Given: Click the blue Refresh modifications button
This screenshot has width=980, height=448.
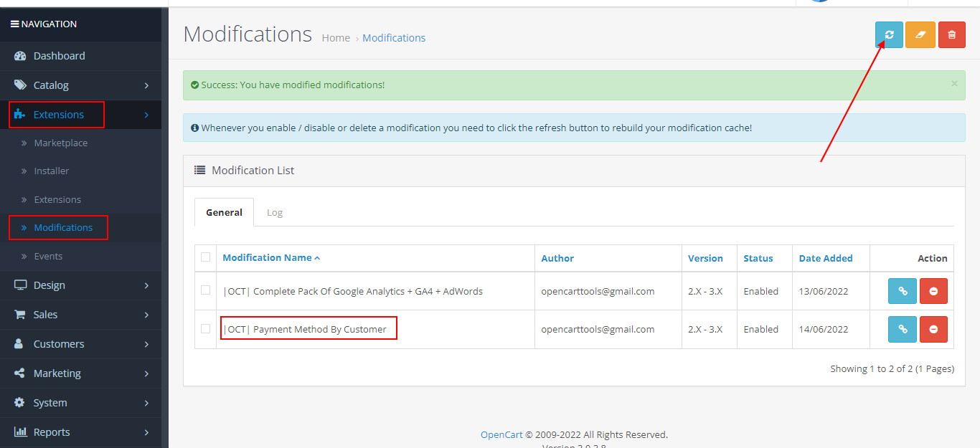Looking at the screenshot, I should coord(889,34).
